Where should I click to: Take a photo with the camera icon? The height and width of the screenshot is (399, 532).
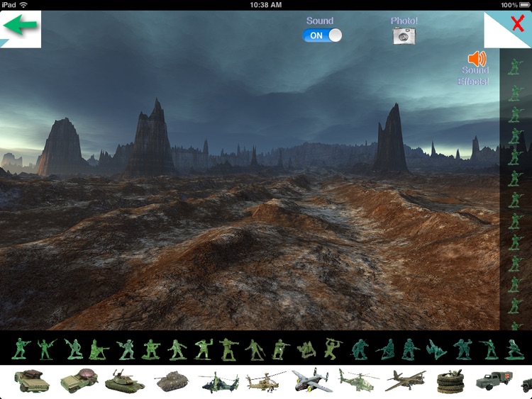pyautogui.click(x=404, y=36)
